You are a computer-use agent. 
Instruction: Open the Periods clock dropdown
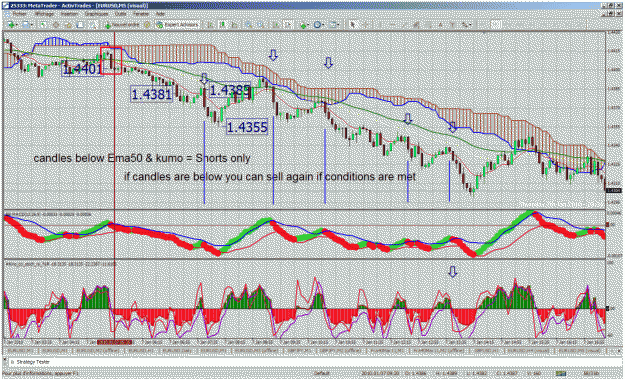tap(319, 25)
